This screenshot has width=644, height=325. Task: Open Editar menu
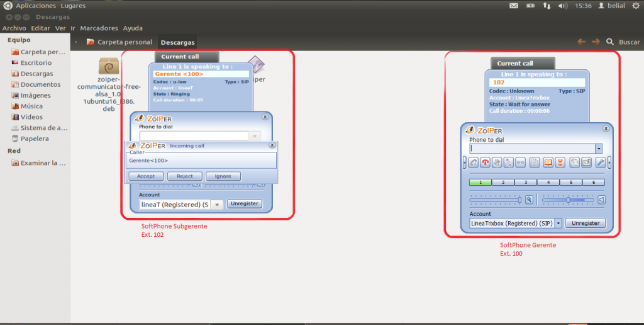pos(41,28)
